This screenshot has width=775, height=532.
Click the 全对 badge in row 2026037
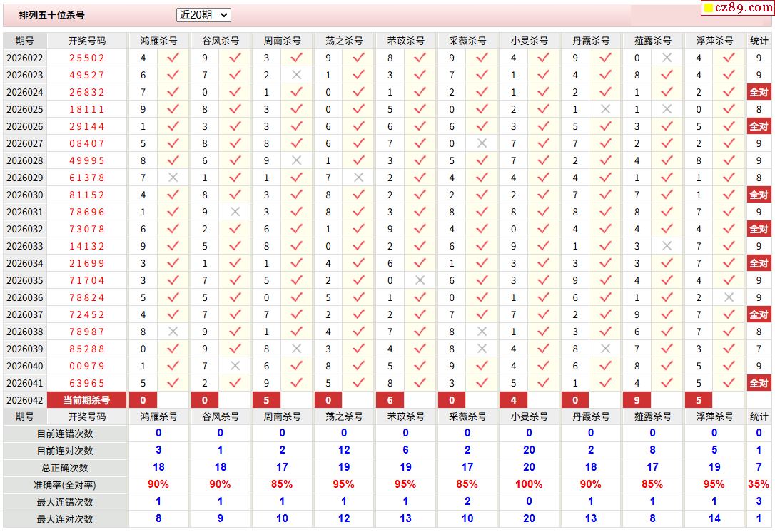click(x=759, y=314)
